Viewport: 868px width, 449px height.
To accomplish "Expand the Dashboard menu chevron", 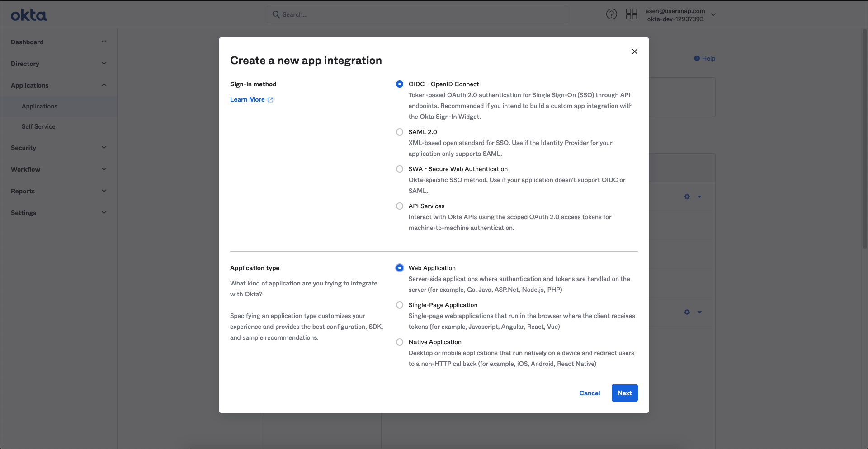I will (104, 42).
